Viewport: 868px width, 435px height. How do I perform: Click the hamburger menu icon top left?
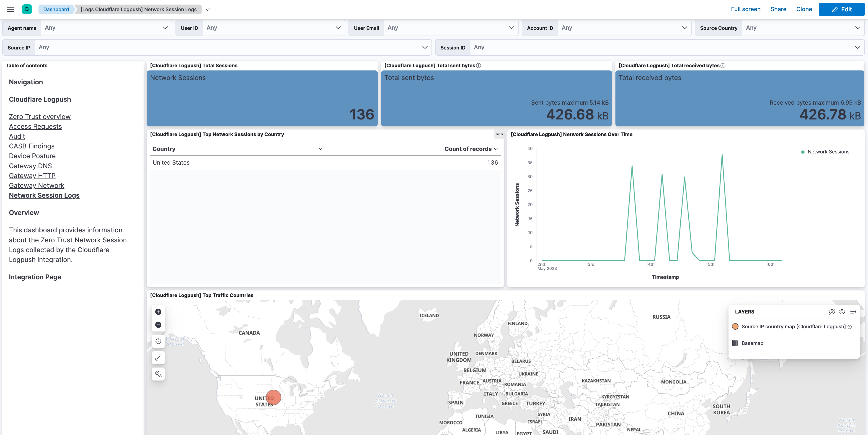pyautogui.click(x=10, y=9)
